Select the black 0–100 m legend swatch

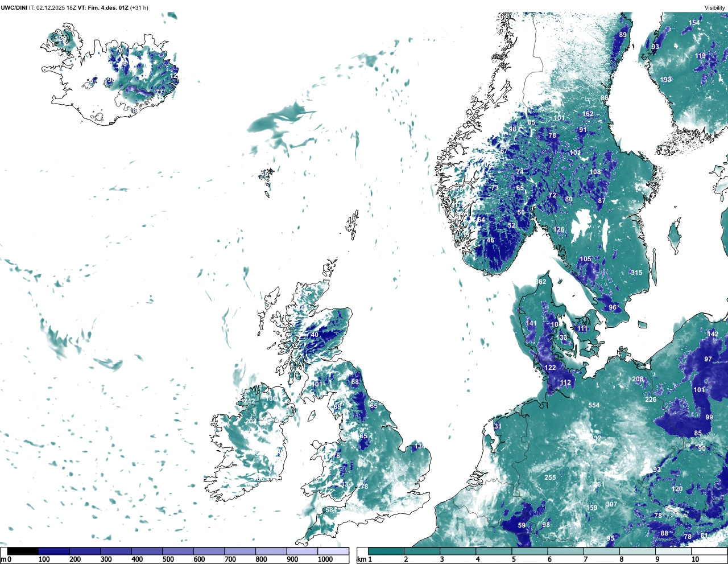pos(23,551)
